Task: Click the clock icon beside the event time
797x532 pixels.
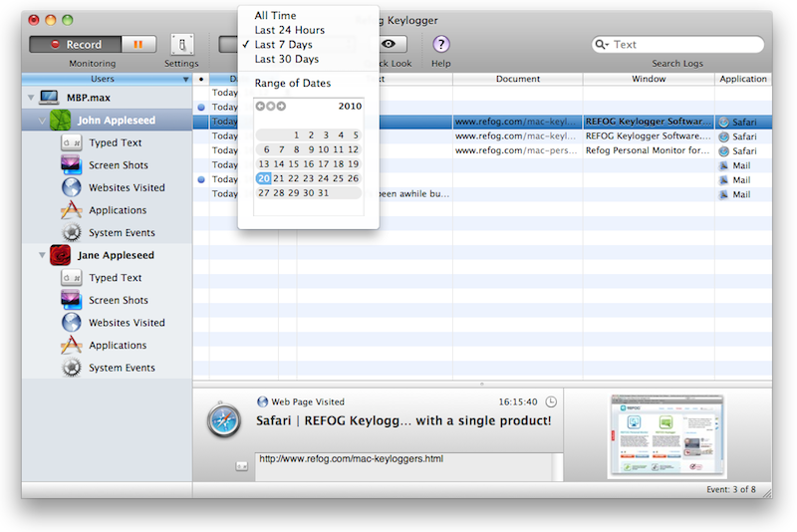Action: [x=551, y=401]
